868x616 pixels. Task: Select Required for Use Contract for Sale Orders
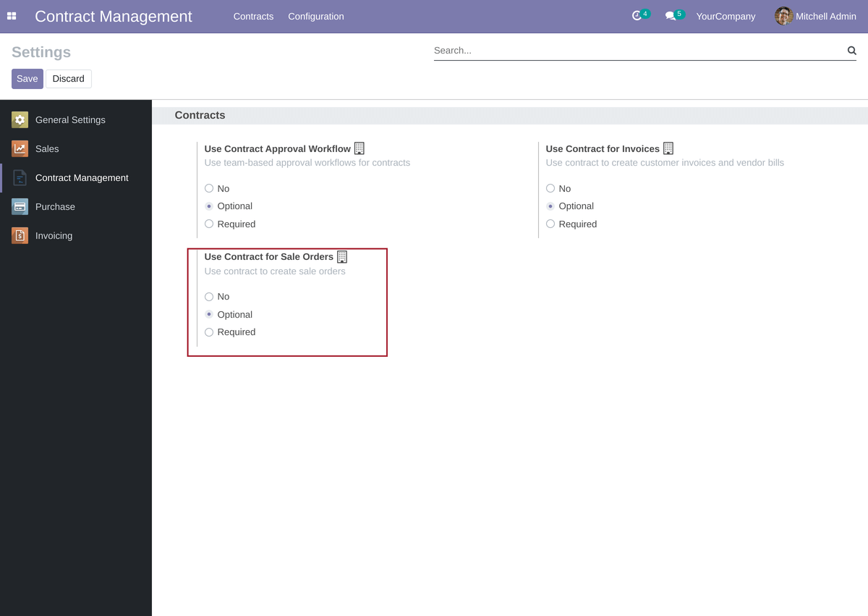click(x=209, y=332)
